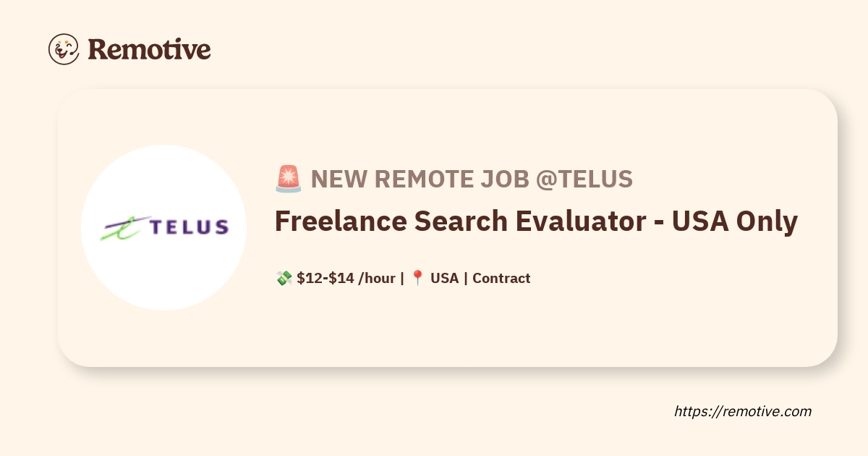Open the https://remotive.com link

pos(742,411)
